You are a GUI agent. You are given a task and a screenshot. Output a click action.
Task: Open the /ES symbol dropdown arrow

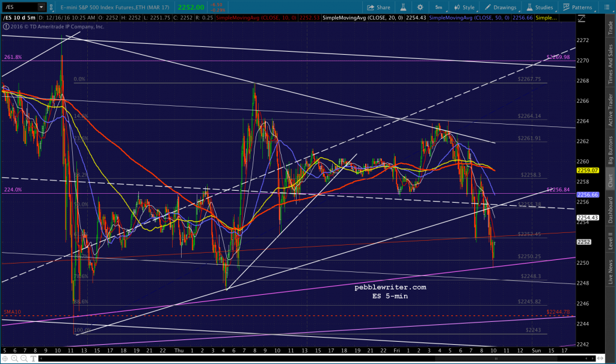coord(42,7)
